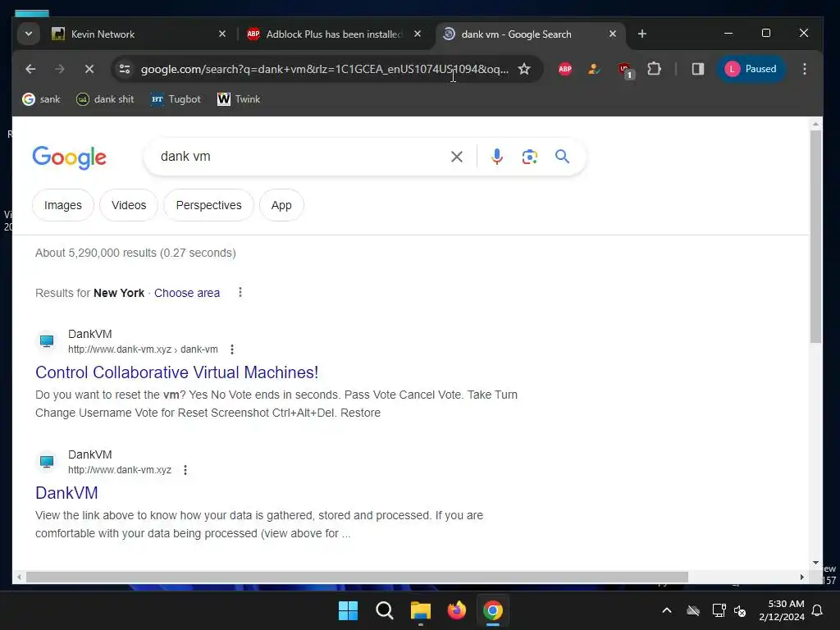Open the orange person extension icon
Image resolution: width=840 pixels, height=630 pixels.
[x=594, y=69]
